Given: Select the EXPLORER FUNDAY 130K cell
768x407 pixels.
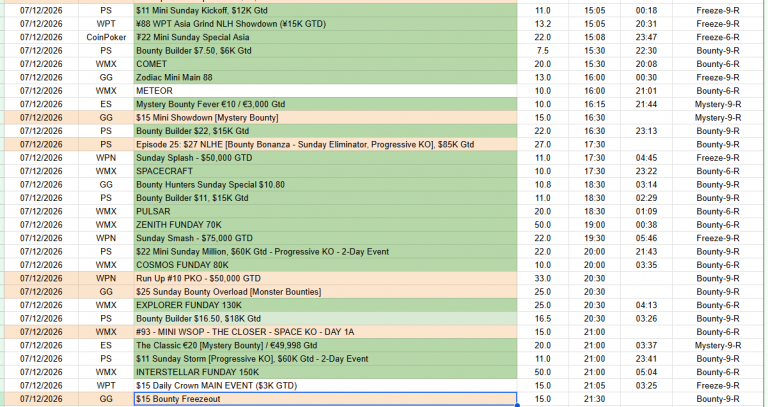Looking at the screenshot, I should 325,305.
